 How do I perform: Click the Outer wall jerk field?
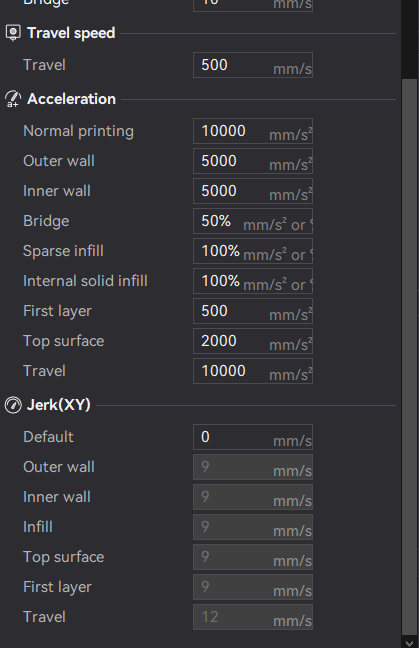(x=253, y=467)
